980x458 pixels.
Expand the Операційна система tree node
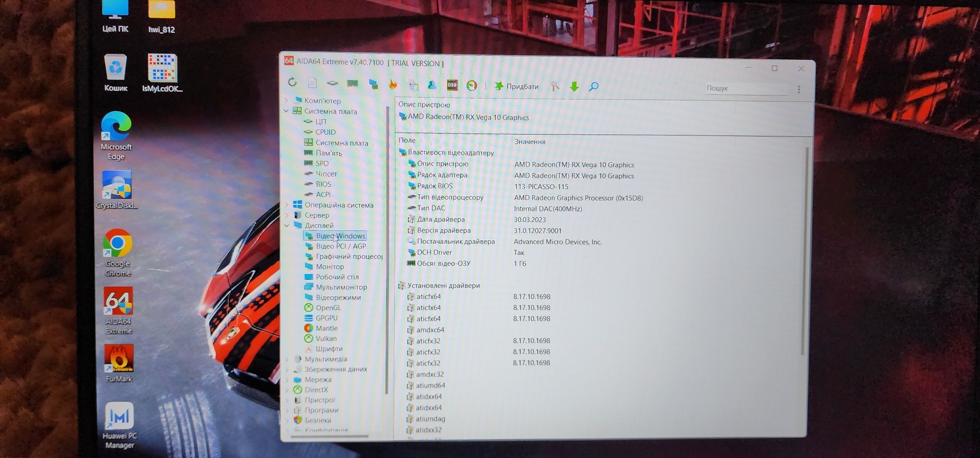[x=287, y=204]
